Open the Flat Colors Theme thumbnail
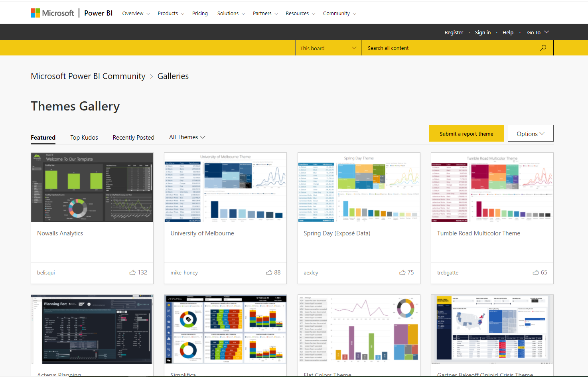This screenshot has height=377, width=588. [x=359, y=330]
